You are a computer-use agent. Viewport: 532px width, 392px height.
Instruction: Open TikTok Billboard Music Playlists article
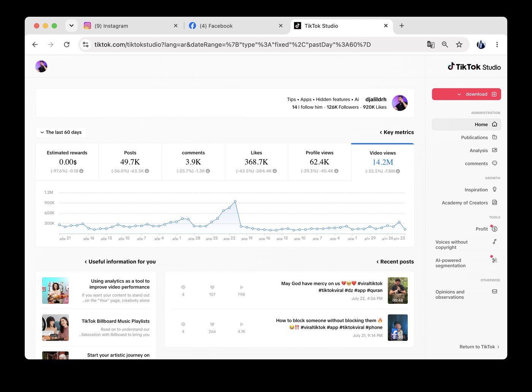(x=116, y=321)
